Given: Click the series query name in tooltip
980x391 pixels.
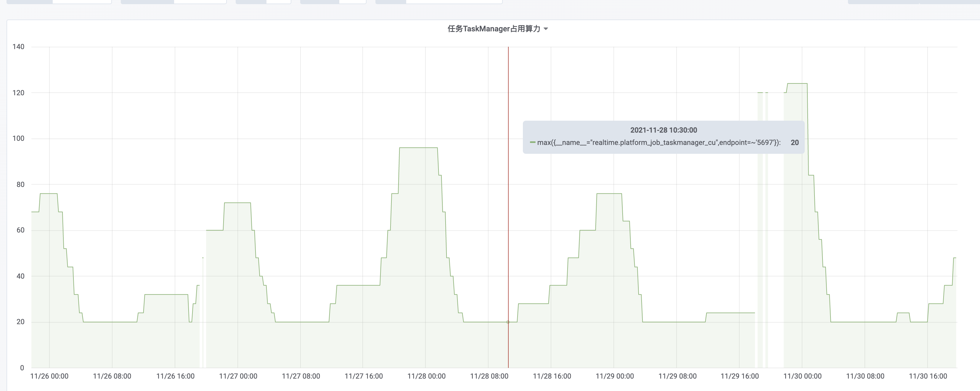Looking at the screenshot, I should (658, 143).
